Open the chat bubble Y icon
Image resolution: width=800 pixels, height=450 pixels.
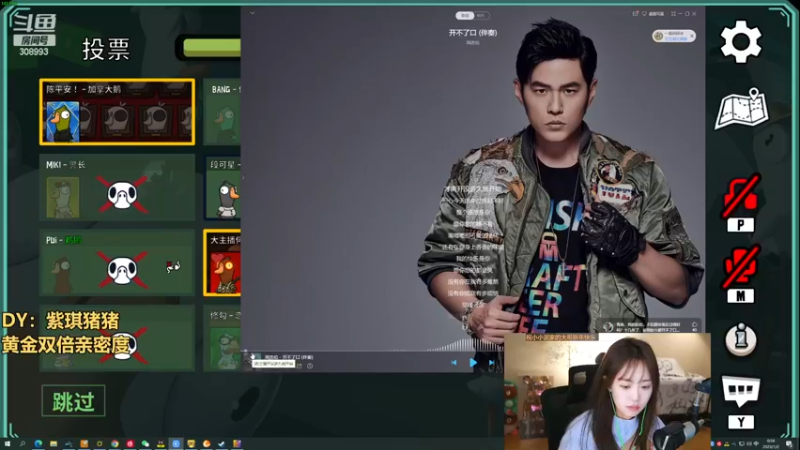click(x=741, y=402)
